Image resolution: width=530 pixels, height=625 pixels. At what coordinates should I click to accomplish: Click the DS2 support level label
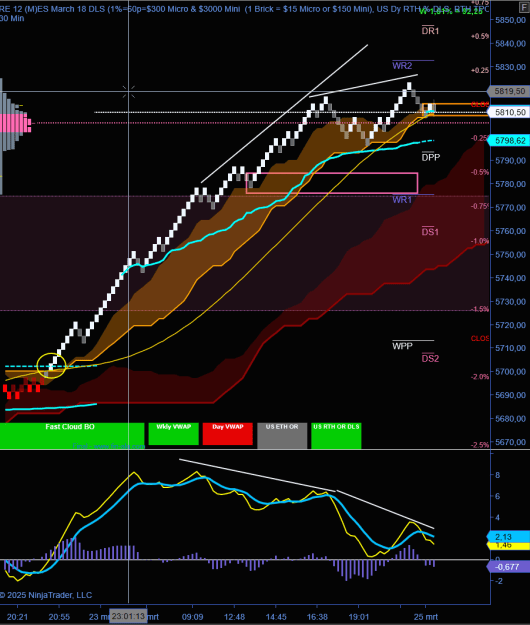coord(430,358)
